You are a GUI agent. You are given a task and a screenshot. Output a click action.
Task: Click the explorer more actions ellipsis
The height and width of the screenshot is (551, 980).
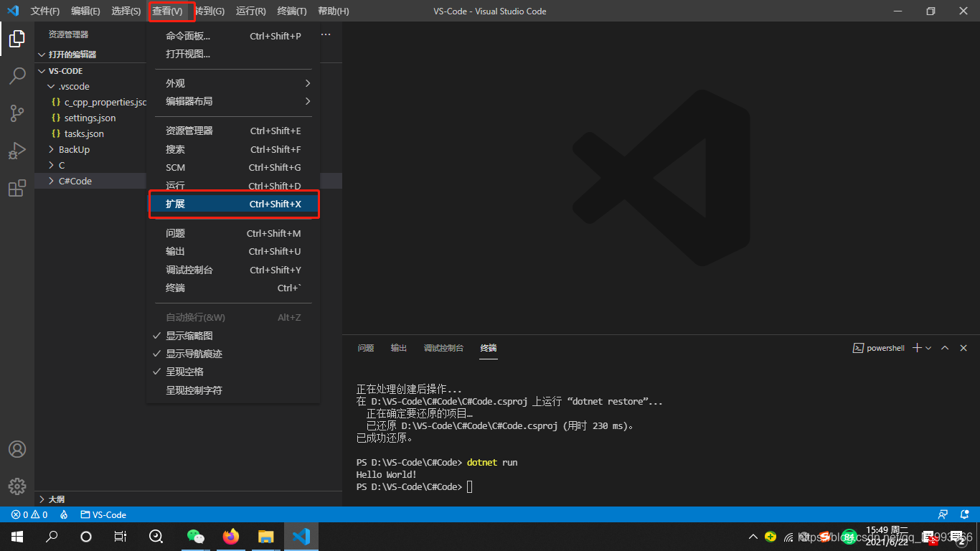(326, 34)
